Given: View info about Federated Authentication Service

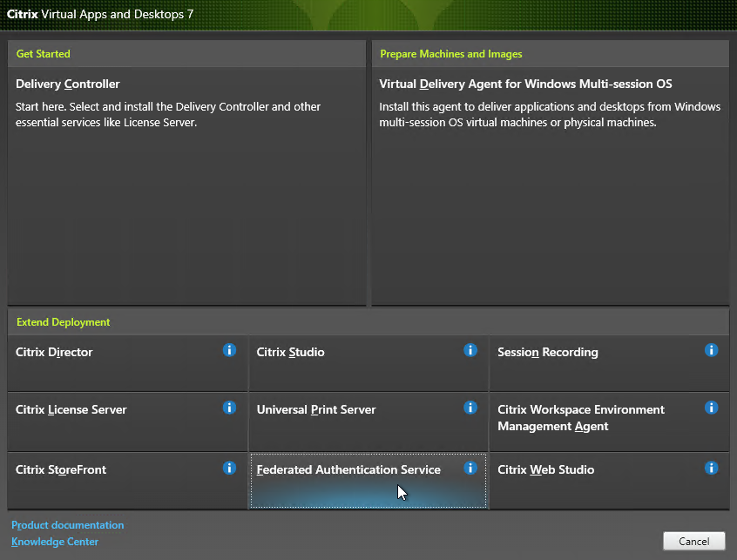Looking at the screenshot, I should (x=470, y=468).
